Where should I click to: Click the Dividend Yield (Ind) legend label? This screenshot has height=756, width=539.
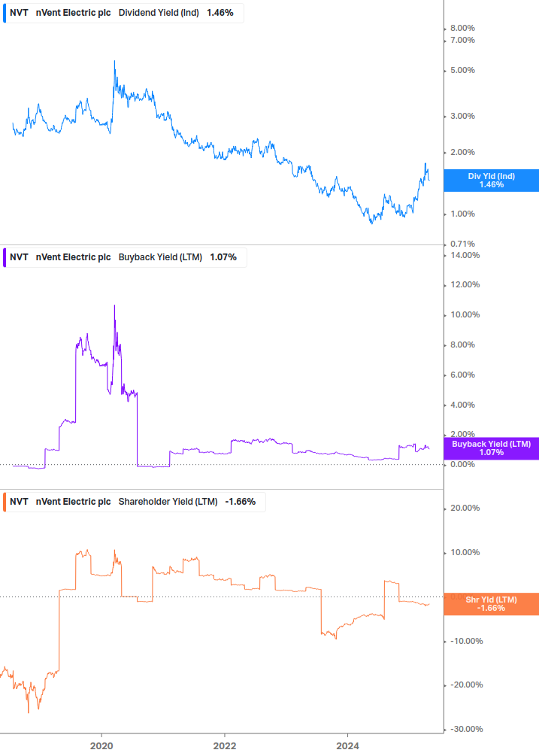(159, 13)
